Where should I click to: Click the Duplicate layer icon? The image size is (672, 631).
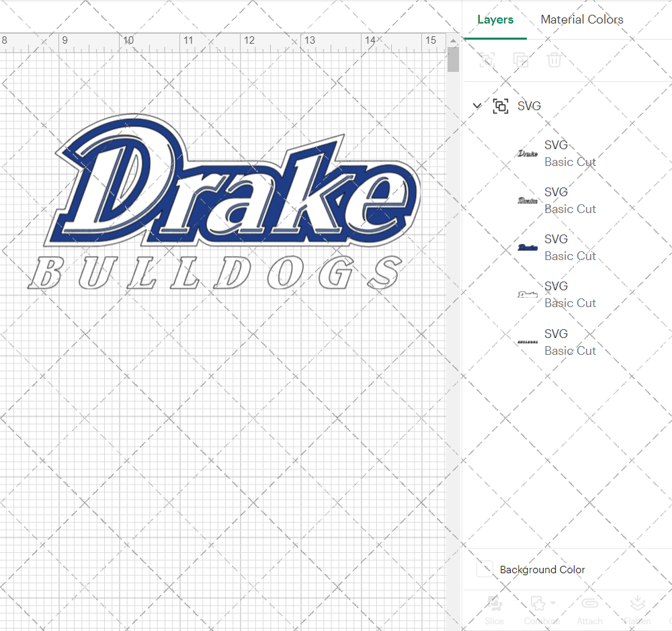pos(521,60)
